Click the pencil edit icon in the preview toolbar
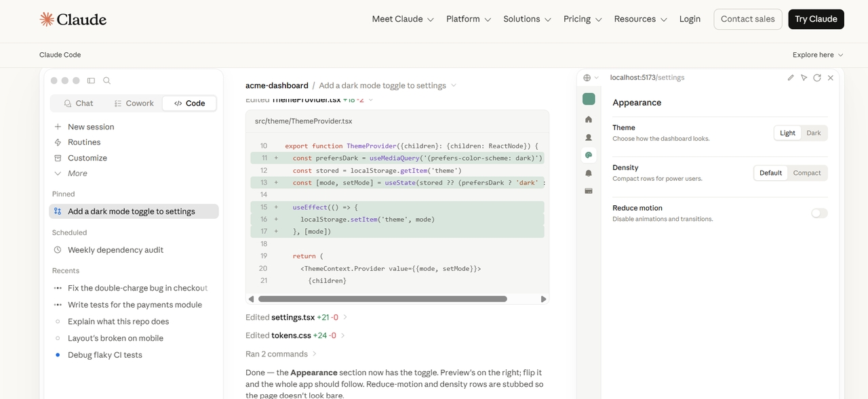Image resolution: width=868 pixels, height=399 pixels. click(x=791, y=78)
